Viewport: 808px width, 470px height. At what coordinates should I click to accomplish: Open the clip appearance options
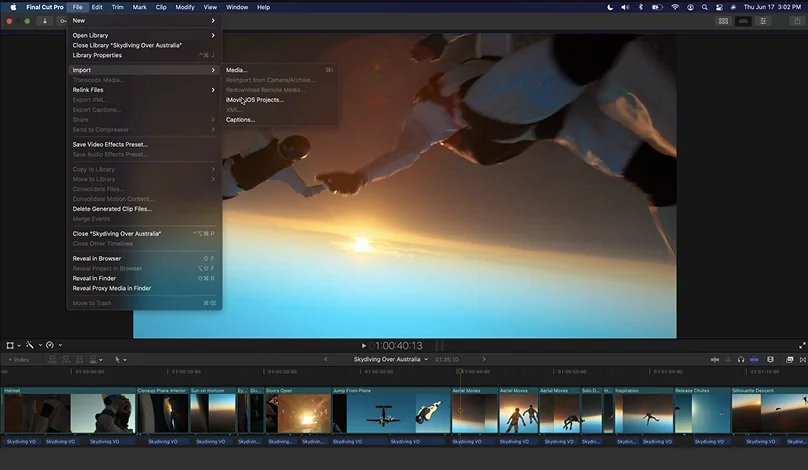(770, 360)
